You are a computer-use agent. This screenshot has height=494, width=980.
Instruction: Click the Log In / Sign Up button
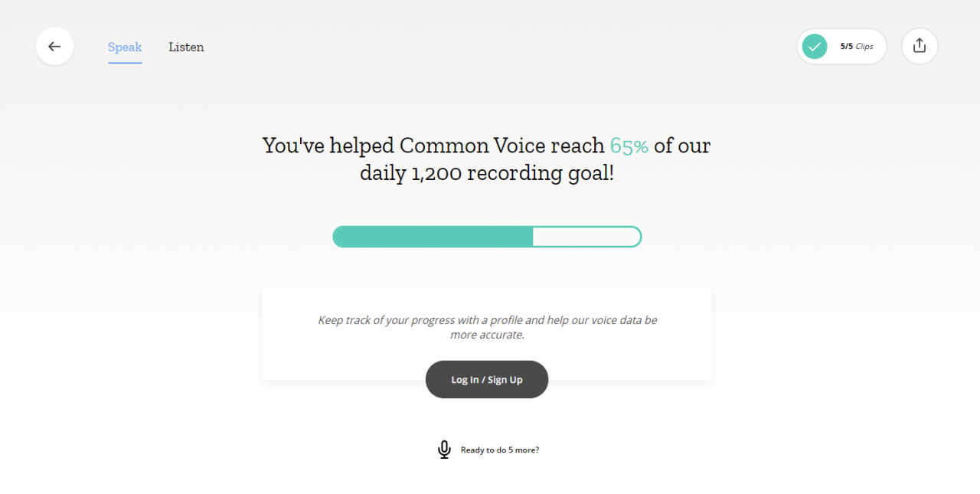pyautogui.click(x=487, y=379)
